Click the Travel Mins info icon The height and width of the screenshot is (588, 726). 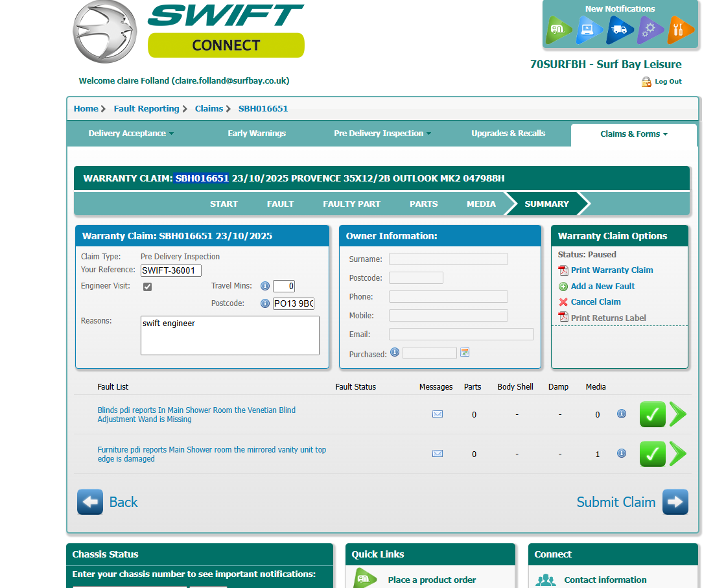pyautogui.click(x=265, y=286)
